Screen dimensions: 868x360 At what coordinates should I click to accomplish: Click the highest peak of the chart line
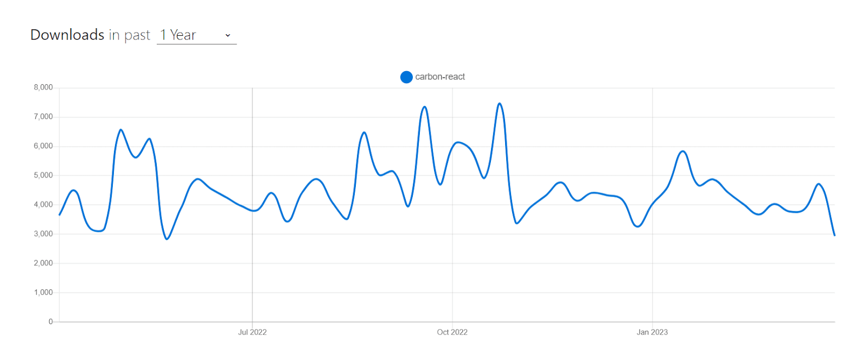(500, 103)
